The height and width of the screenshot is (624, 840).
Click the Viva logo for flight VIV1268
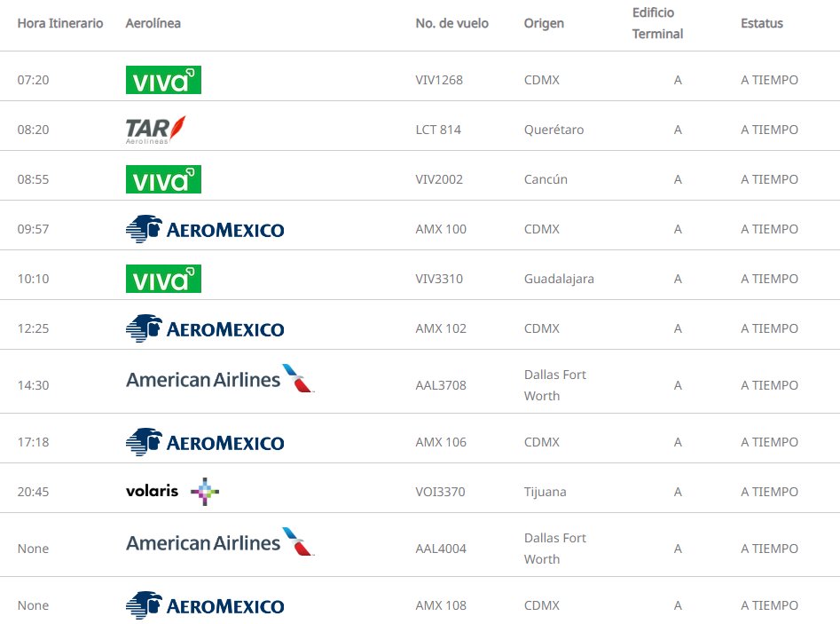(x=163, y=80)
